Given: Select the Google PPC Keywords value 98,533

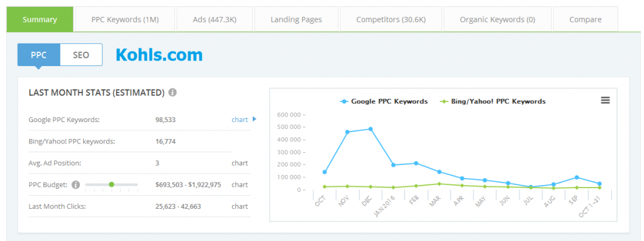Looking at the screenshot, I should [165, 120].
